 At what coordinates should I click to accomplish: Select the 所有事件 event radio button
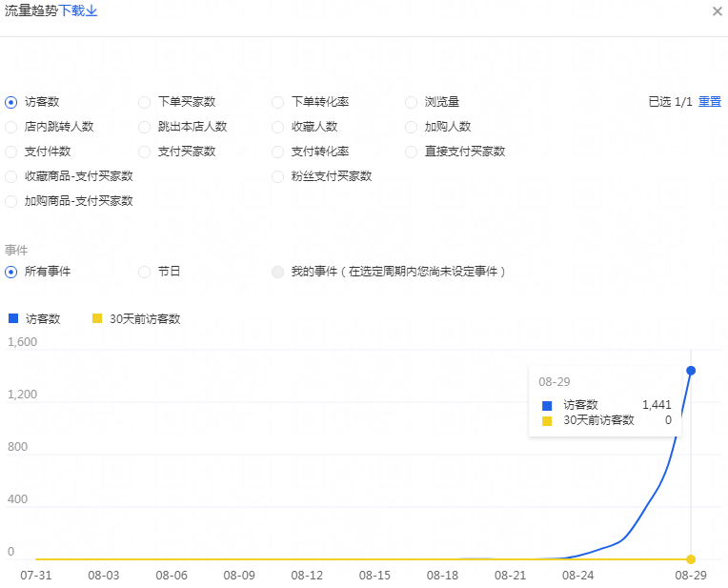point(11,272)
